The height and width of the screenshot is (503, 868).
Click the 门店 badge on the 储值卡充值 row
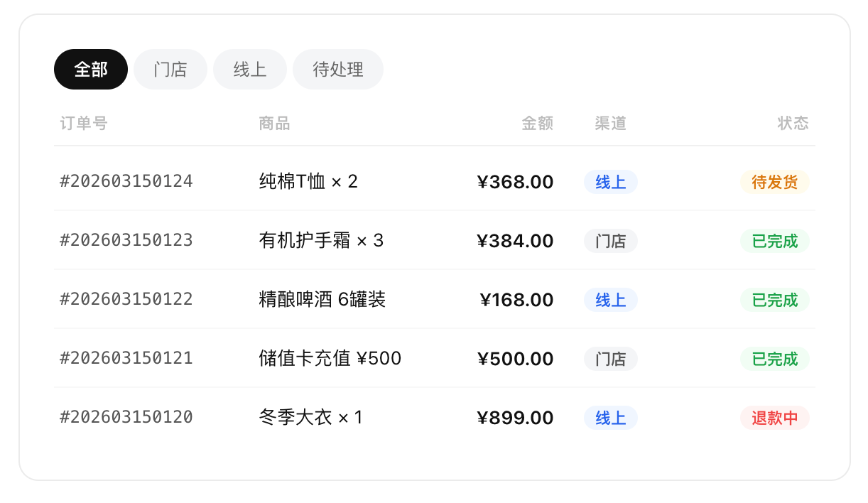tap(609, 359)
